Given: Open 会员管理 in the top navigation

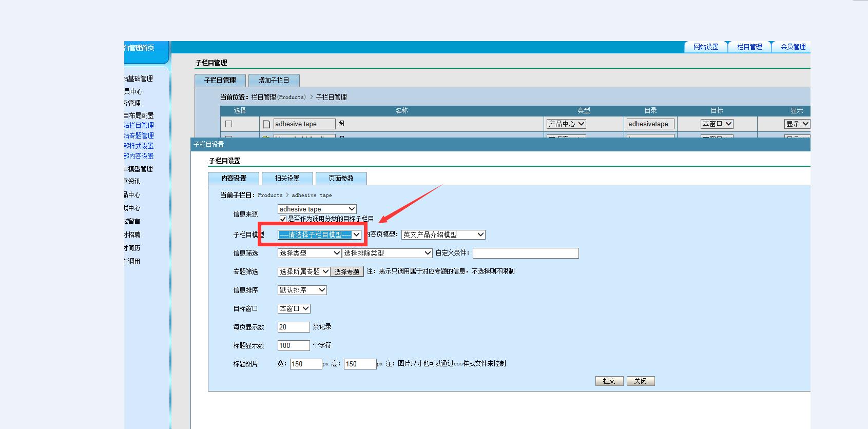Looking at the screenshot, I should pyautogui.click(x=793, y=47).
